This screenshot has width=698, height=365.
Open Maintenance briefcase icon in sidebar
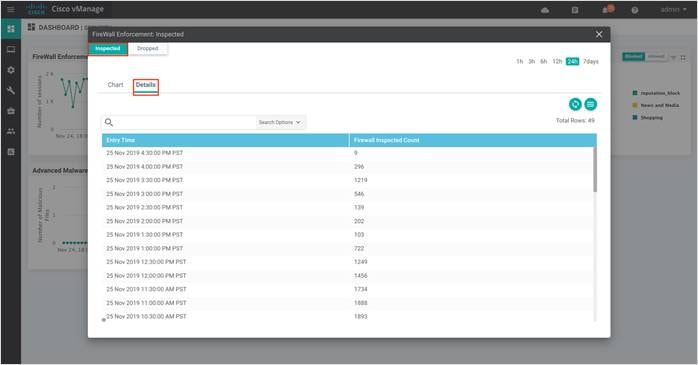(11, 111)
